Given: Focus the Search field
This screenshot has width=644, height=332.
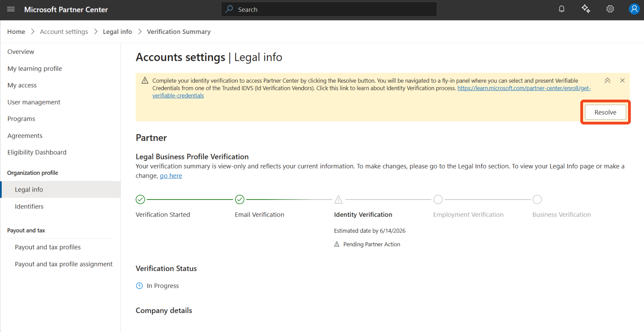Looking at the screenshot, I should (x=329, y=9).
